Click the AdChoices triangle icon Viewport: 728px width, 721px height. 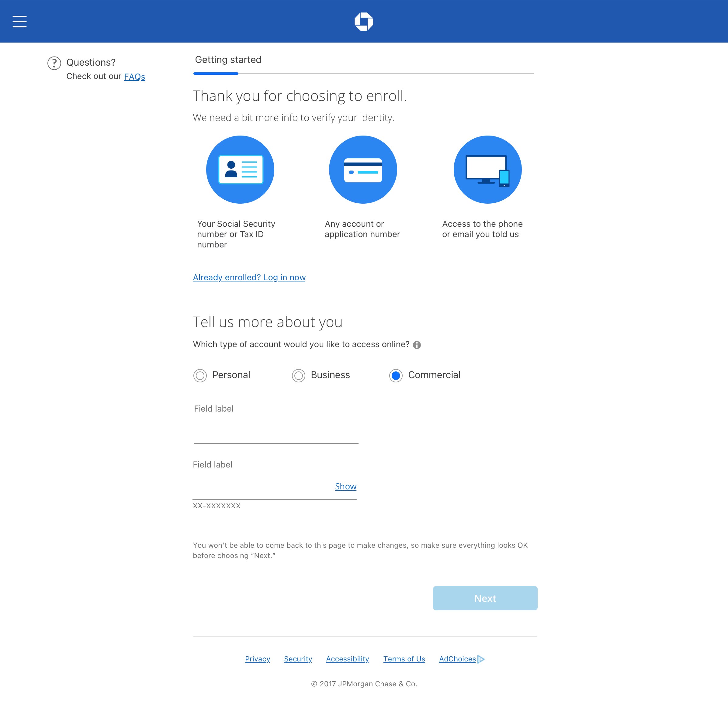click(x=481, y=659)
